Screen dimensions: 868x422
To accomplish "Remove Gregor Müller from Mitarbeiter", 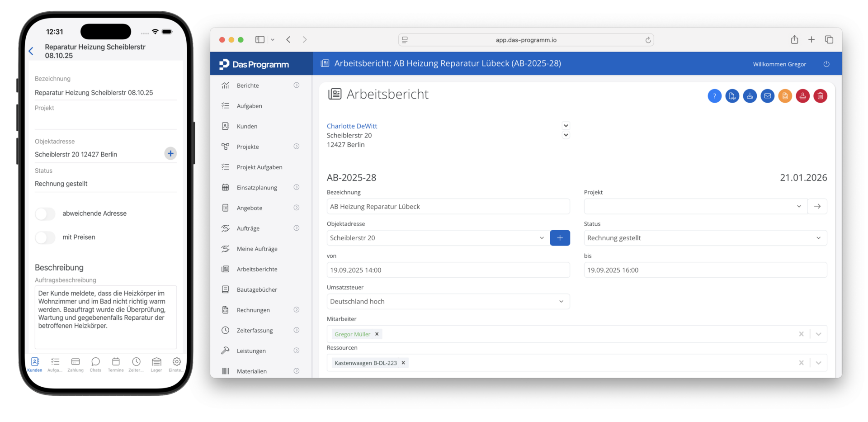I will (377, 334).
